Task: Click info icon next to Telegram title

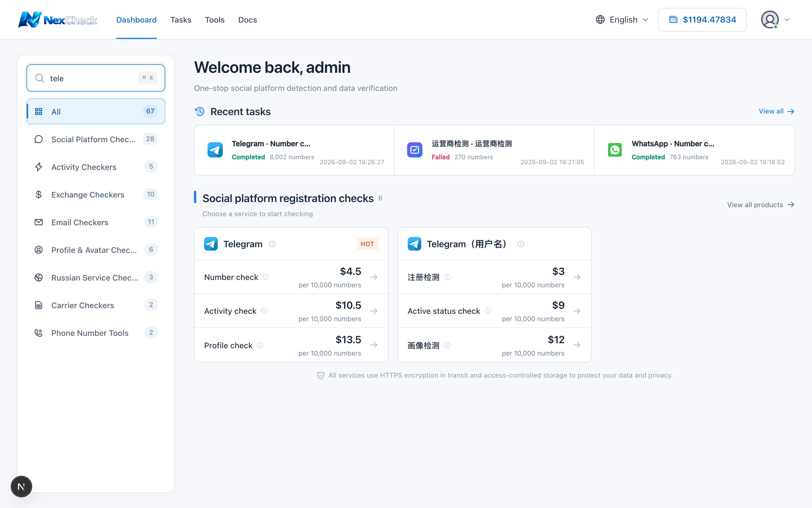Action: coord(272,244)
